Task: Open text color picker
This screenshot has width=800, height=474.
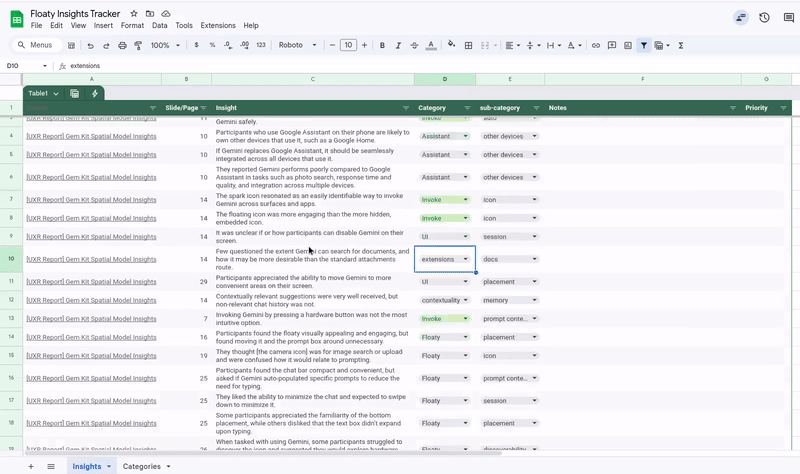Action: coord(431,45)
